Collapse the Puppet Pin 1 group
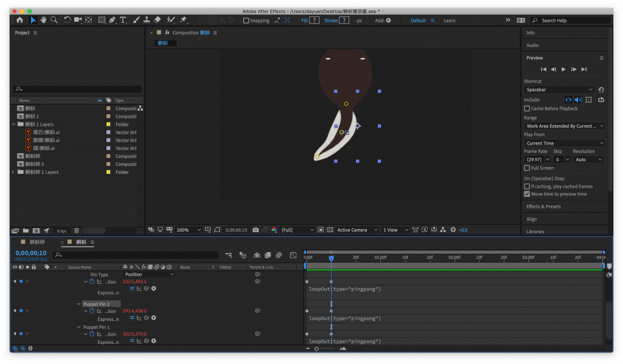623x364 pixels. 78,327
